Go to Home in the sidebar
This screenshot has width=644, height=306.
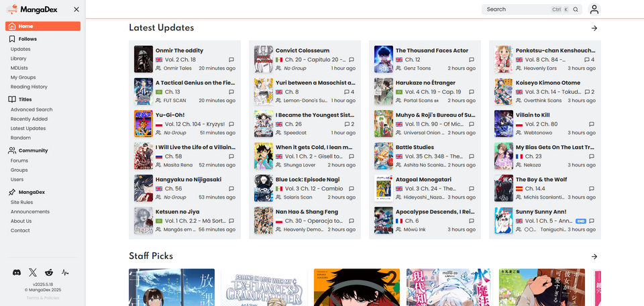click(x=43, y=26)
